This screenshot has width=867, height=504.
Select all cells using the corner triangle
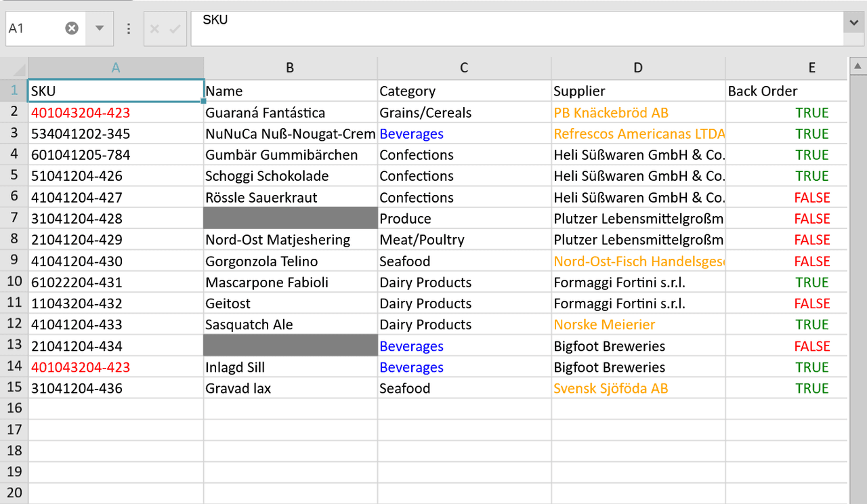click(14, 68)
